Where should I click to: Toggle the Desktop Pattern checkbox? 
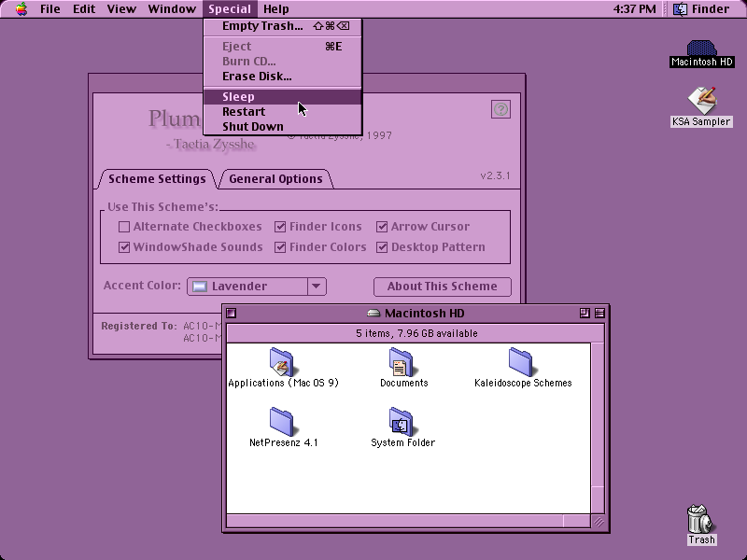pyautogui.click(x=382, y=247)
